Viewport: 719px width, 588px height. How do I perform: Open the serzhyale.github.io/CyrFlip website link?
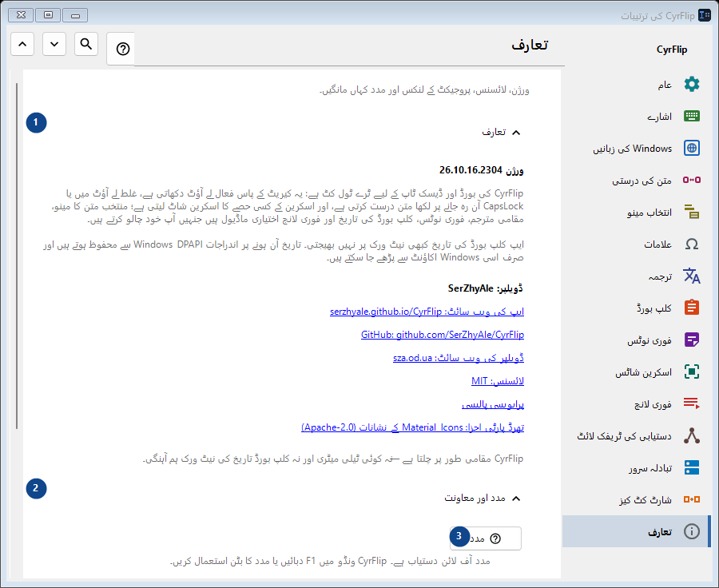[427, 312]
